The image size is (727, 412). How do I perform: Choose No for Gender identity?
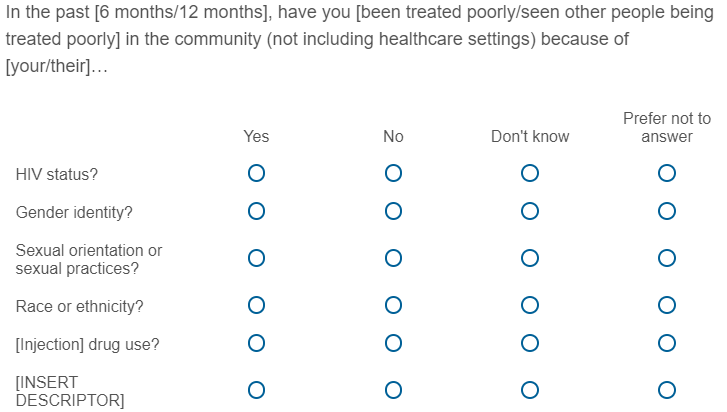point(393,211)
